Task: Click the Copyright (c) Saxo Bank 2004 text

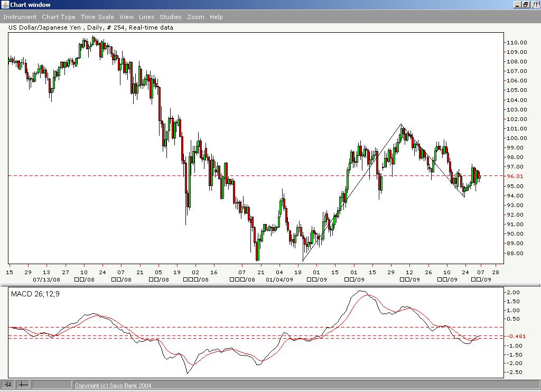Action: 113,386
